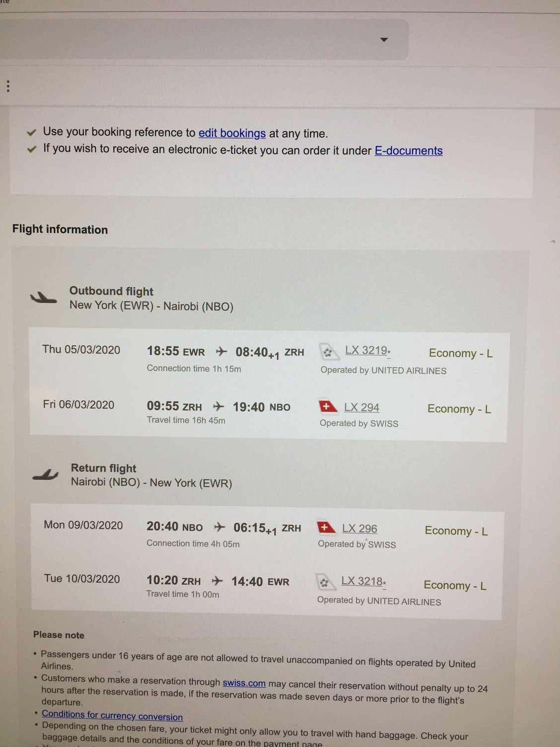Expand the dropdown arrow at the top
Screen dimensions: 560x747
coord(384,40)
